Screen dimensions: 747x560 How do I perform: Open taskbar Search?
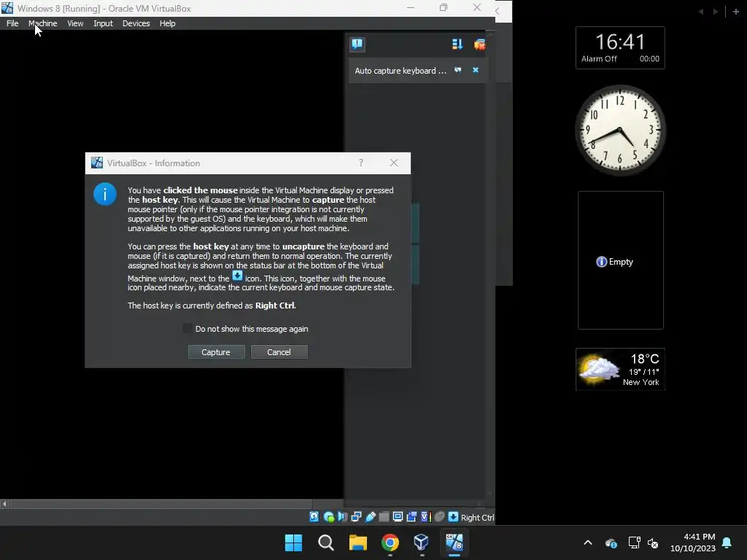pos(326,542)
